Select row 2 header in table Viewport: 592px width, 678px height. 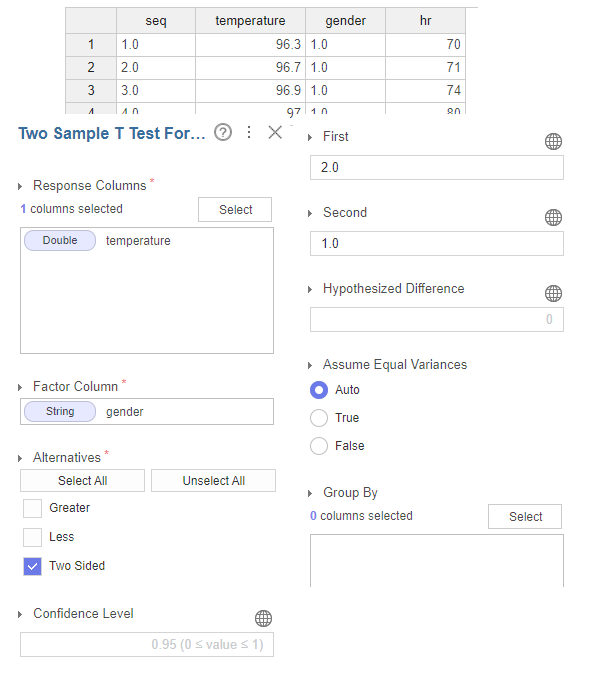pyautogui.click(x=91, y=67)
